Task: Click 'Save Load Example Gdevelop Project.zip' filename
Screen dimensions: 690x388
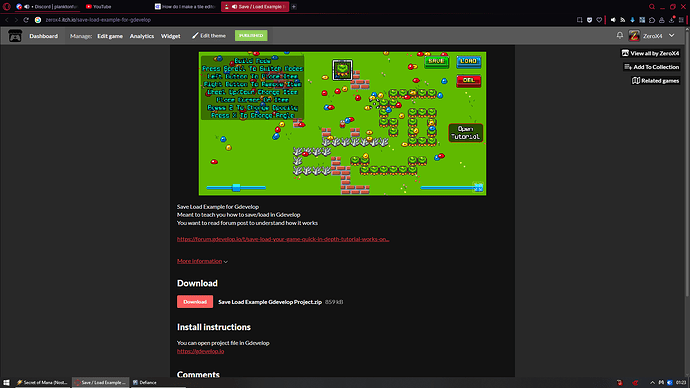Action: (x=270, y=302)
